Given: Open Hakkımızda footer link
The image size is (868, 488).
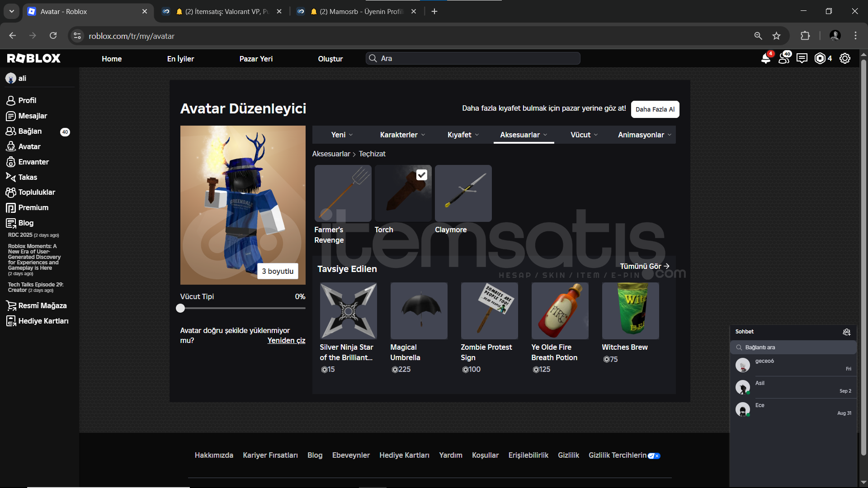Looking at the screenshot, I should click(214, 455).
